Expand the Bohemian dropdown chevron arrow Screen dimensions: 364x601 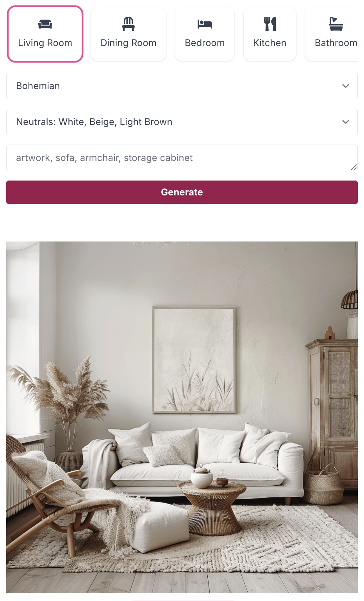click(x=346, y=86)
